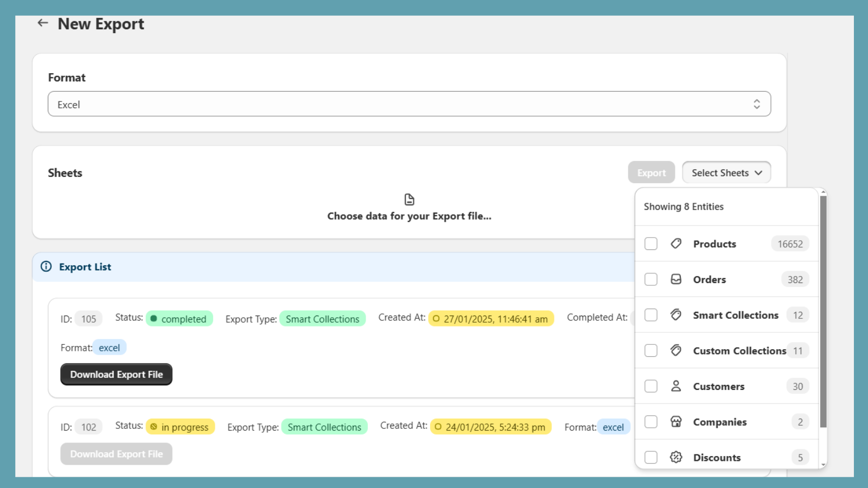Viewport: 868px width, 488px height.
Task: Tick the Customers checkbox
Action: (650, 386)
